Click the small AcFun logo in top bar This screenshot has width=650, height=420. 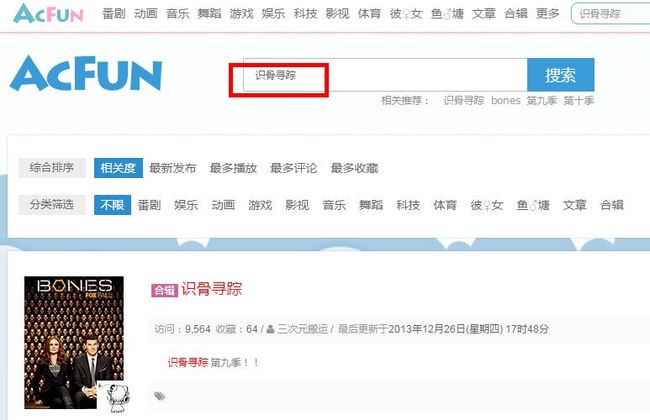tap(48, 14)
